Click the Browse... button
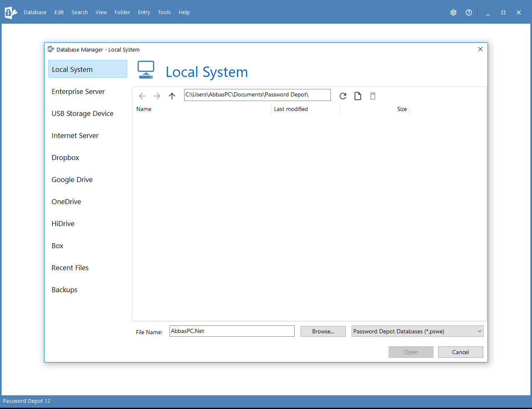 point(323,331)
